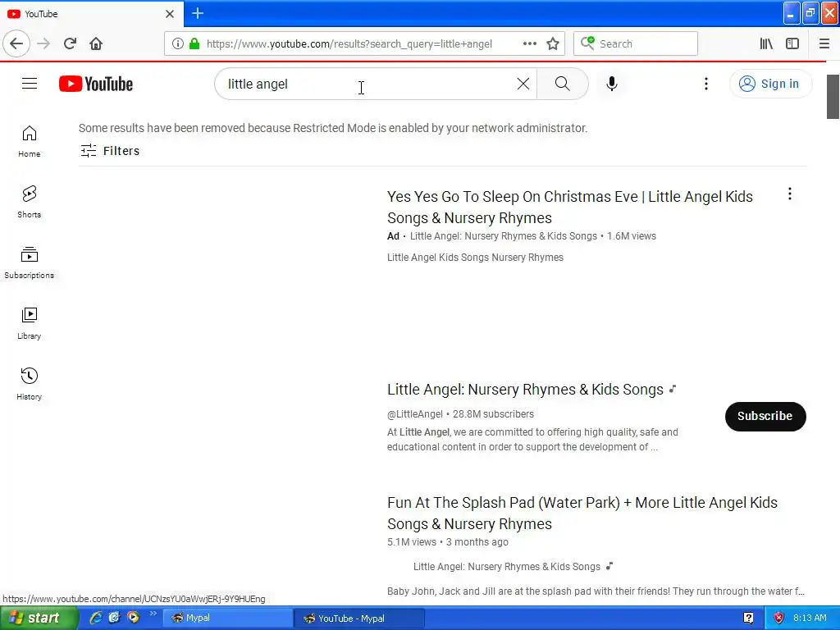Open the Windows start menu
Image resolution: width=840 pixels, height=630 pixels.
click(39, 619)
